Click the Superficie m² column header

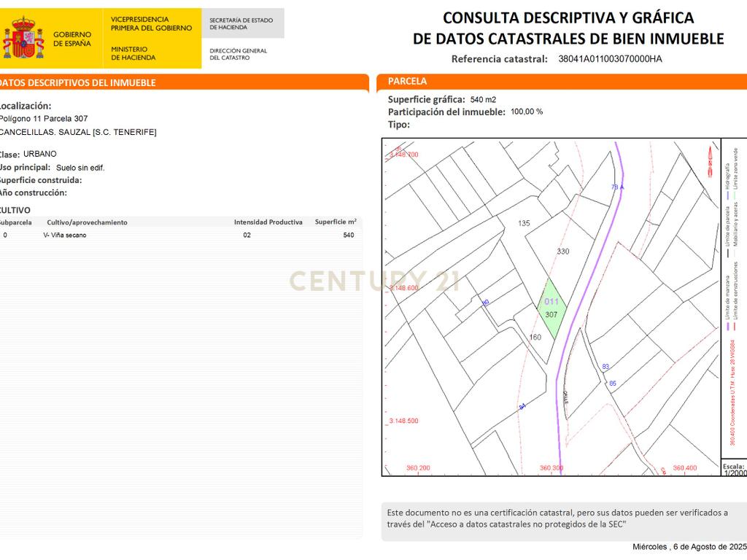(336, 222)
